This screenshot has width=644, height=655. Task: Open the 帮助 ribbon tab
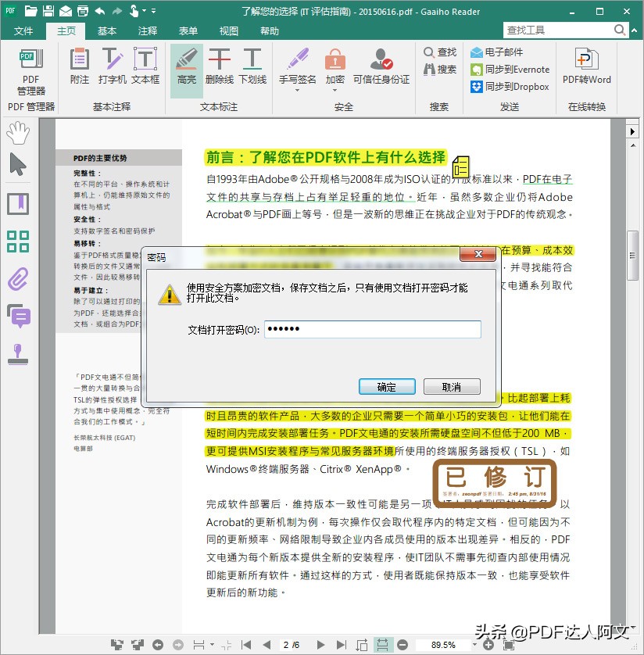tap(270, 31)
